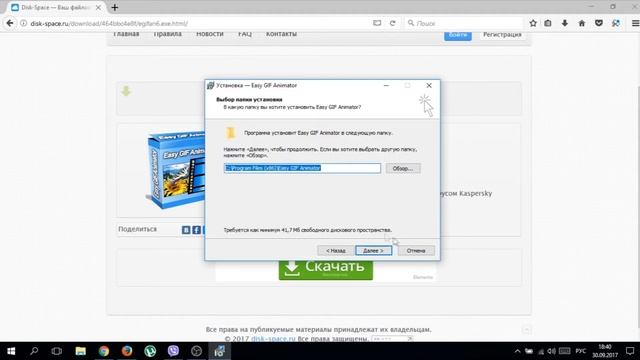Open uTorrent from the taskbar
This screenshot has width=640, height=360.
point(150,351)
